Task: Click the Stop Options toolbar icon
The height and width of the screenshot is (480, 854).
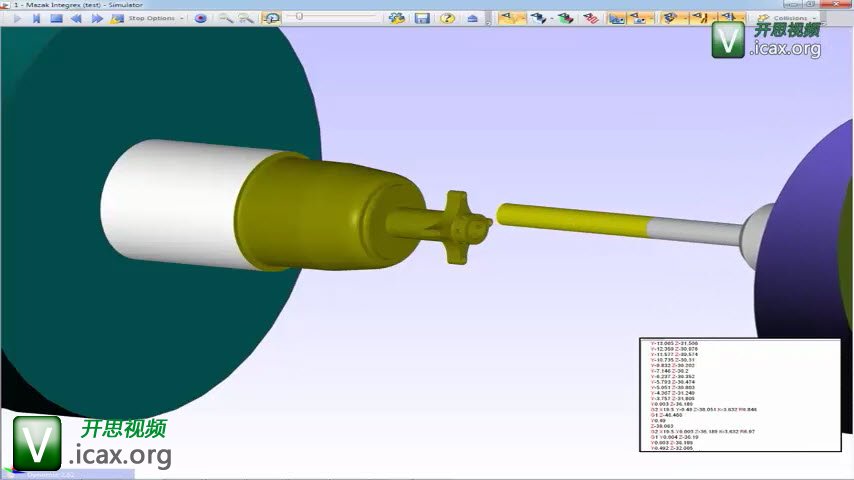Action: point(117,19)
